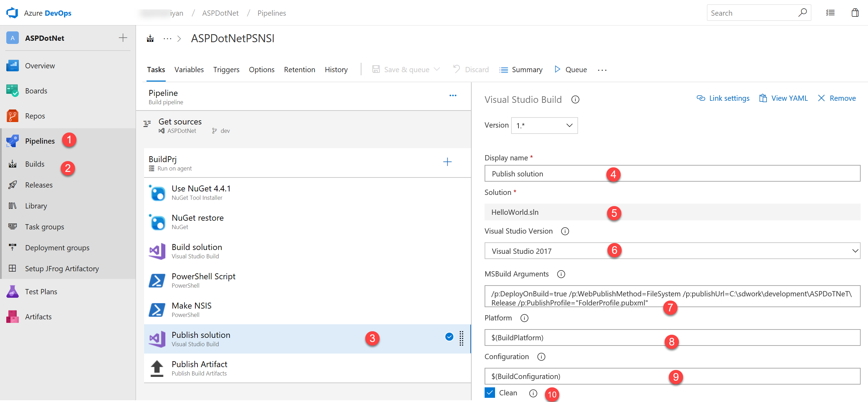Click info icon next to Visual Studio Build

click(575, 100)
